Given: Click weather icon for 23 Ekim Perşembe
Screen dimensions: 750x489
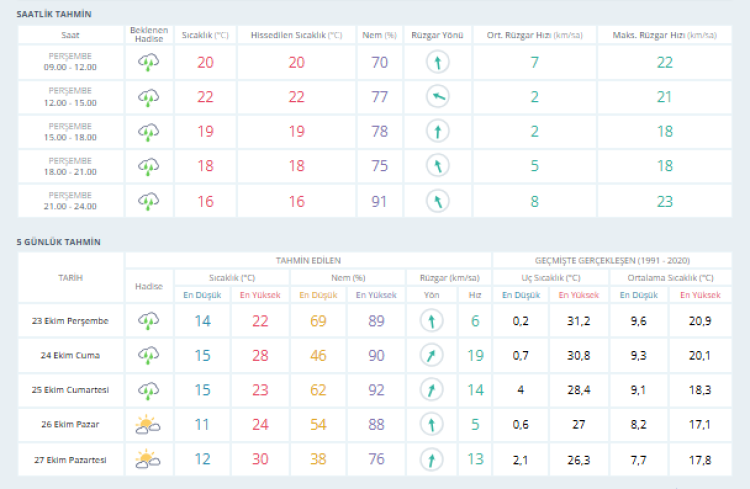Looking at the screenshot, I should tap(148, 321).
